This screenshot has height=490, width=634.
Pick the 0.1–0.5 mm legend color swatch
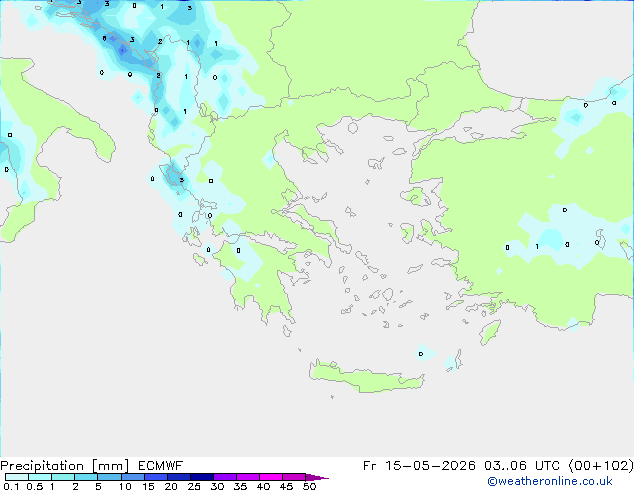(x=17, y=477)
